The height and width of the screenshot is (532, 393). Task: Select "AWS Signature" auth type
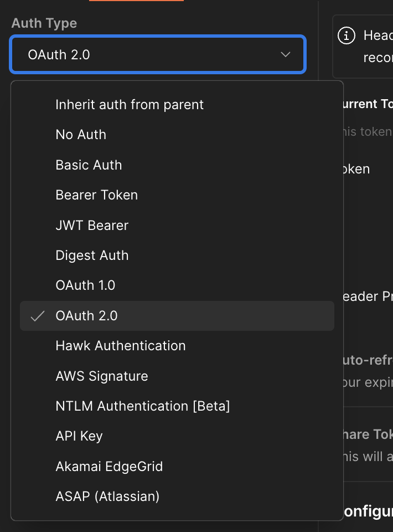[101, 376]
